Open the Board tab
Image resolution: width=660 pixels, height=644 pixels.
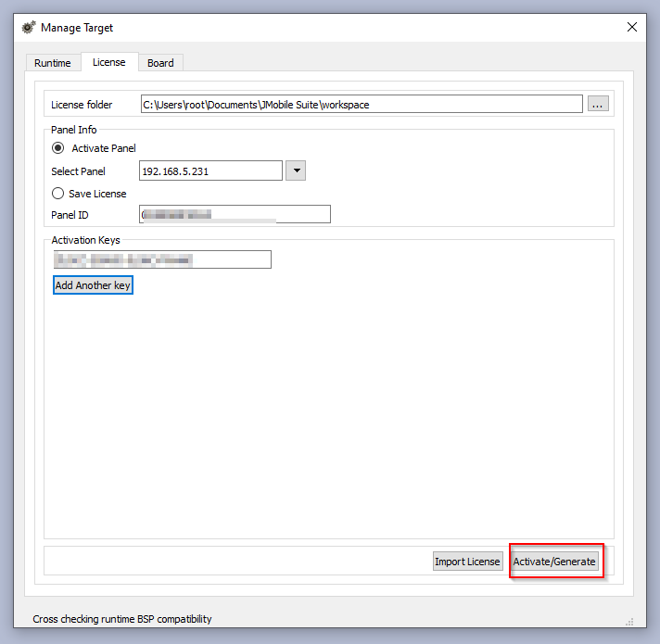(x=160, y=63)
